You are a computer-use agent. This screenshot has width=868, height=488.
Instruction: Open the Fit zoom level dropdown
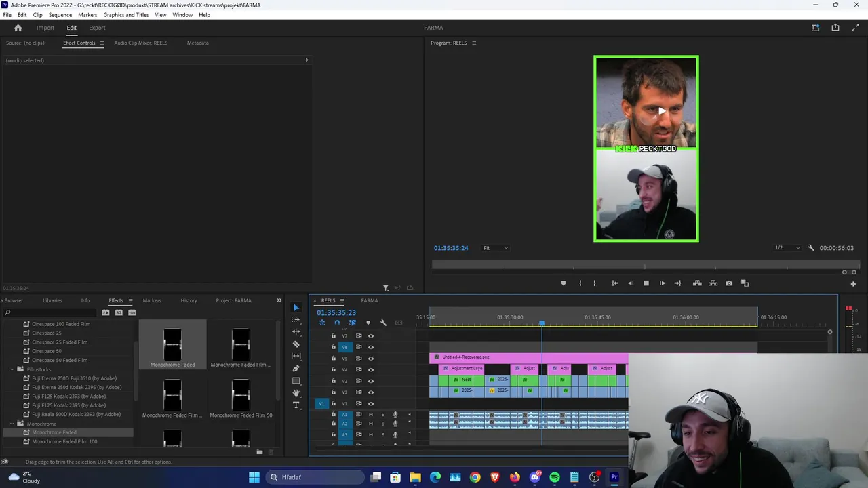(495, 248)
